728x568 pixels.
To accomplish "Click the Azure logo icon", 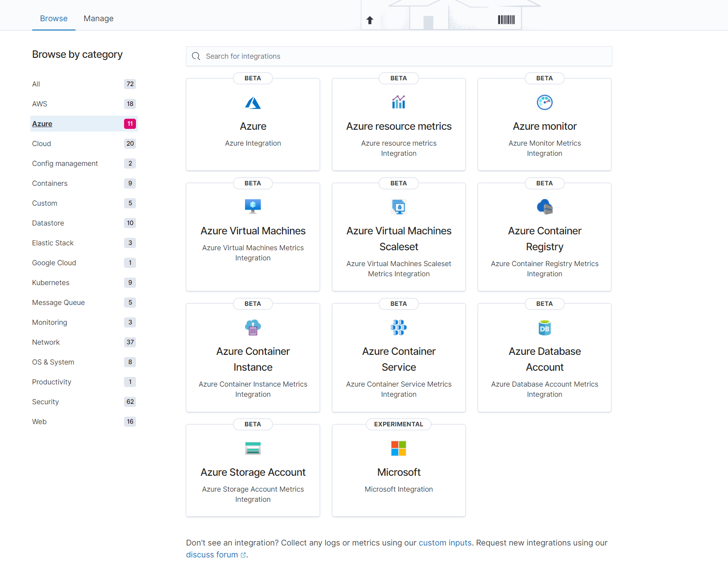I will coord(253,103).
